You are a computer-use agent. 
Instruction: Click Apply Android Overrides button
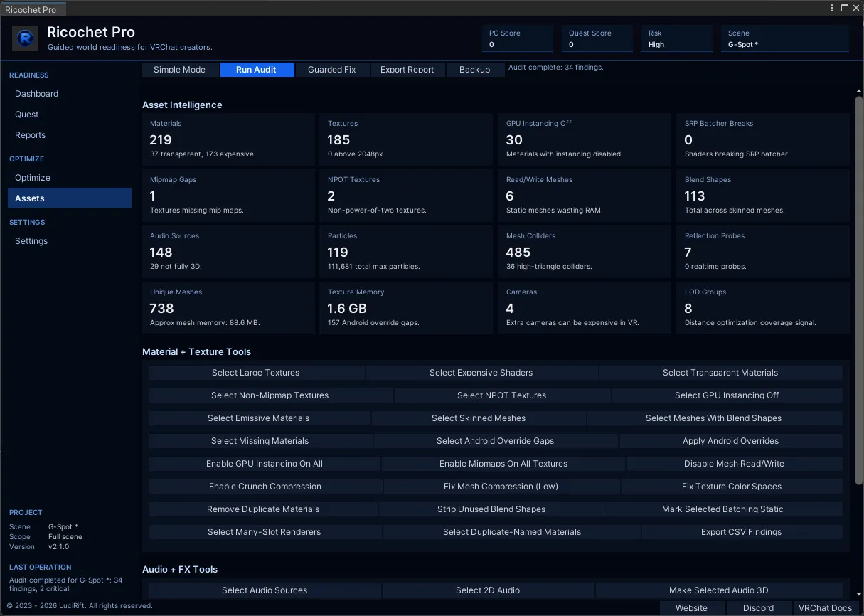click(731, 441)
